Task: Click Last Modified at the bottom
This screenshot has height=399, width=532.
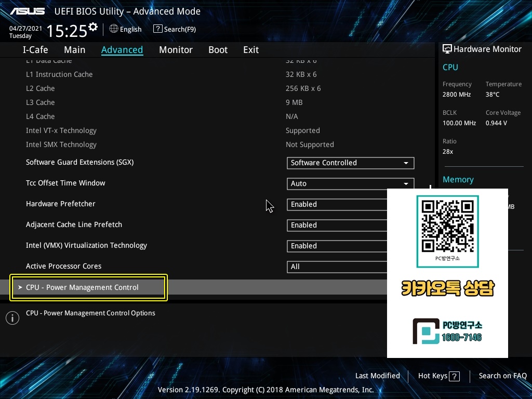Action: (377, 376)
